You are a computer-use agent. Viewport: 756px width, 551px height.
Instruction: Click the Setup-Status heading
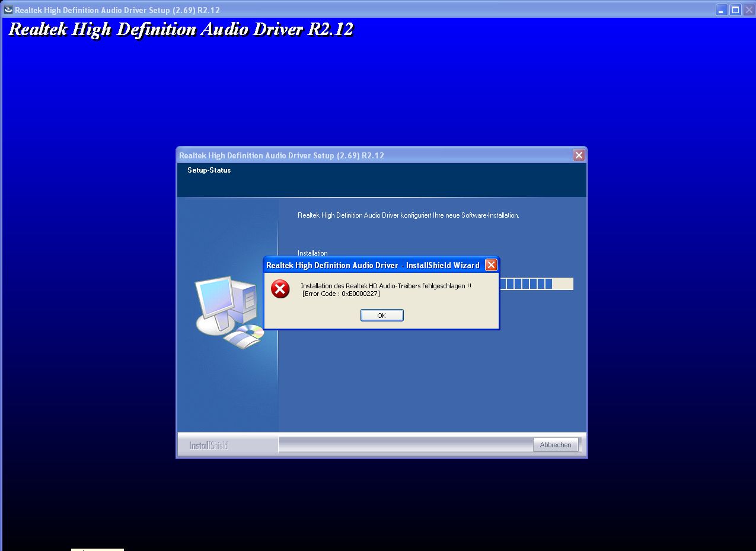209,170
